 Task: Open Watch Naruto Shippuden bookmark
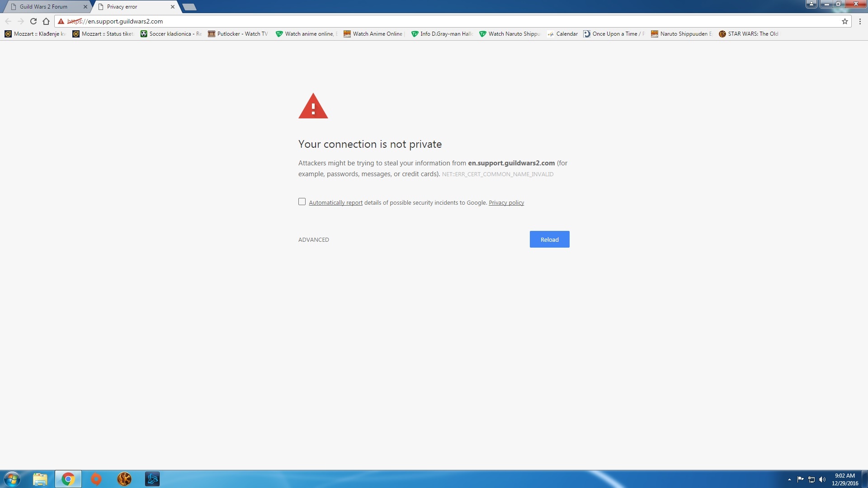(510, 34)
